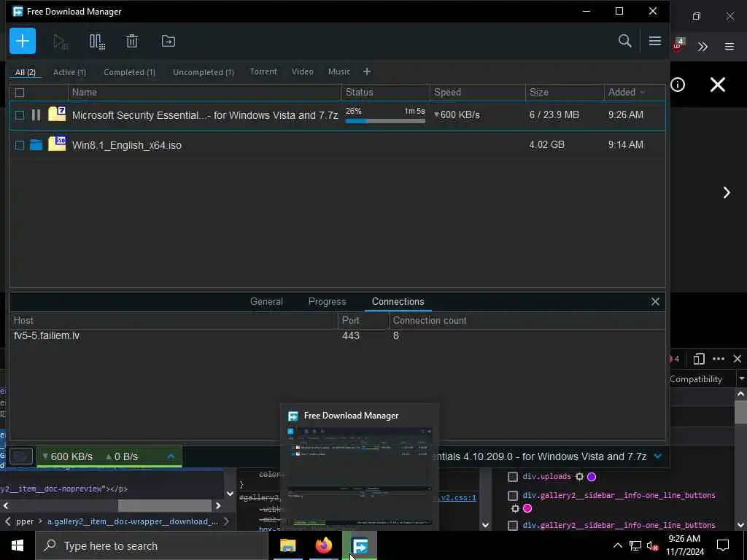Click the download progress bar at 26%
Viewport: 747px width, 560px height.
click(x=385, y=121)
